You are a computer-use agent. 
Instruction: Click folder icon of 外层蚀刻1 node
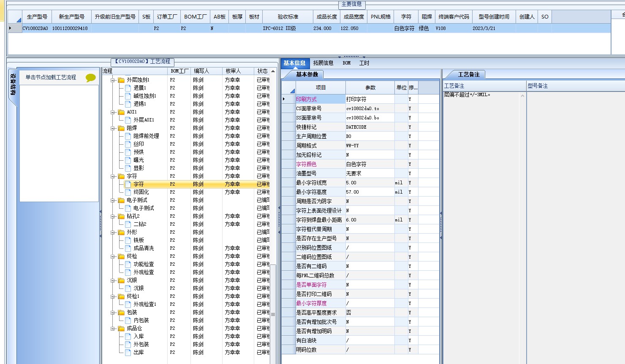[x=121, y=80]
